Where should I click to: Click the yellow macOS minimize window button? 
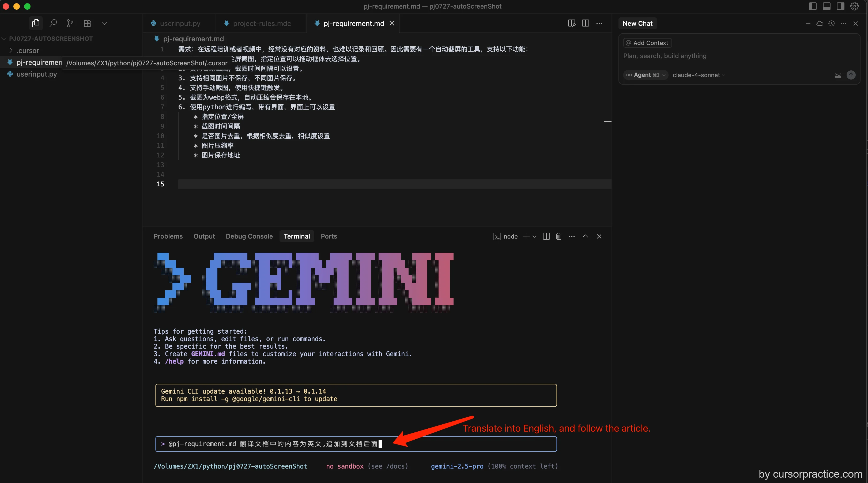click(x=17, y=6)
